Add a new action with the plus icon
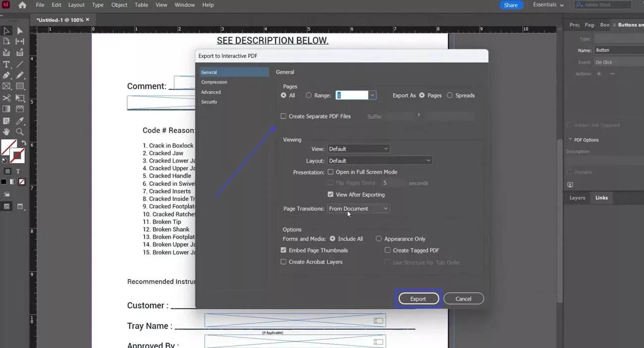Viewport: 644px width, 348px height. tap(598, 73)
